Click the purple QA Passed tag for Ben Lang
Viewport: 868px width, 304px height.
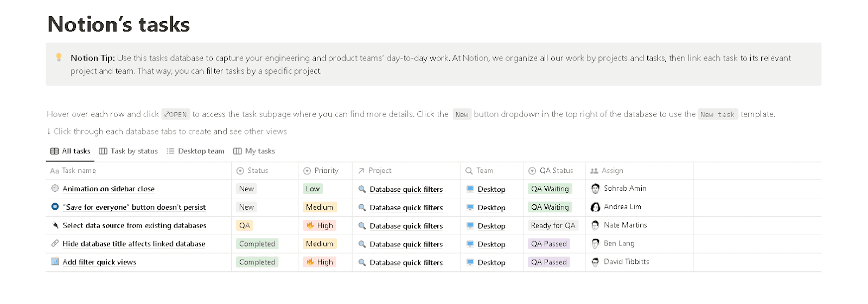pyautogui.click(x=548, y=244)
